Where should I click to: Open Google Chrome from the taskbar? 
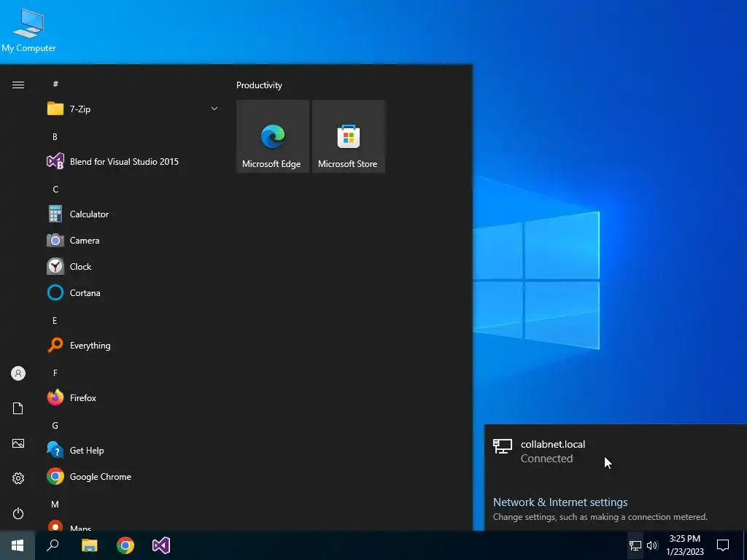coord(125,545)
